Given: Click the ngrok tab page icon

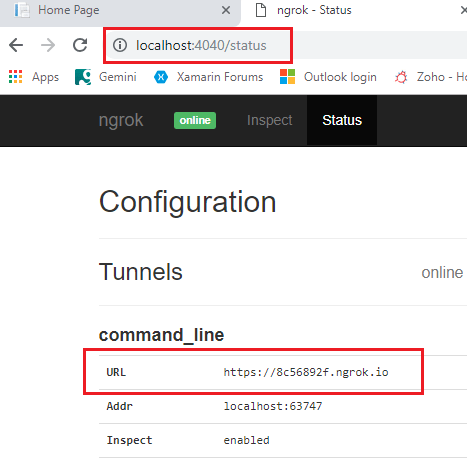Looking at the screenshot, I should [261, 10].
